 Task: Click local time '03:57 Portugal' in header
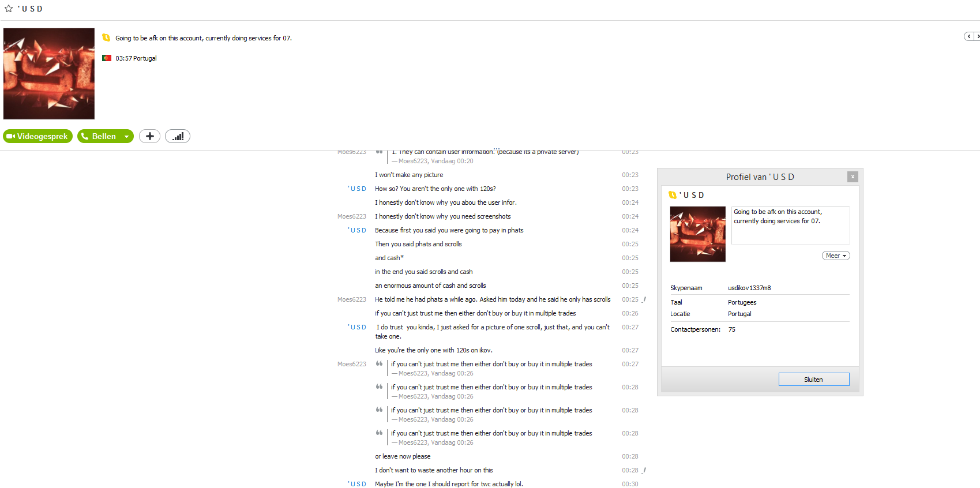point(136,58)
